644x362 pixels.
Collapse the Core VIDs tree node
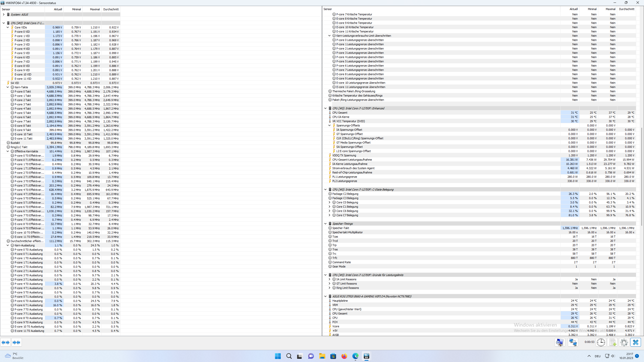(x=8, y=27)
